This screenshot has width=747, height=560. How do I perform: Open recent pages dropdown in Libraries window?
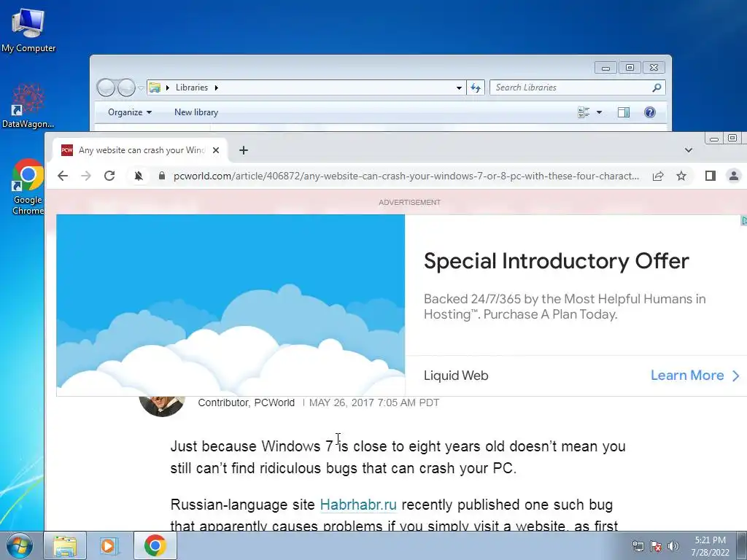141,87
